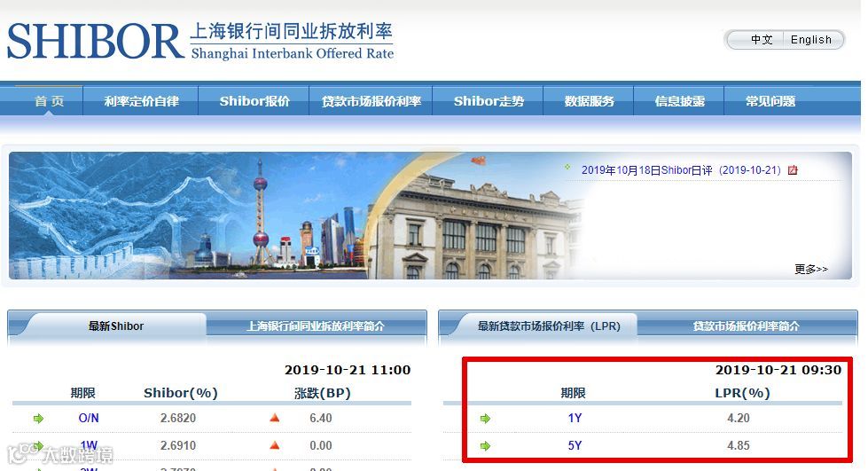This screenshot has width=868, height=471.
Task: Select the 上海银行间同业拆放利率简介 tab
Action: tap(315, 326)
